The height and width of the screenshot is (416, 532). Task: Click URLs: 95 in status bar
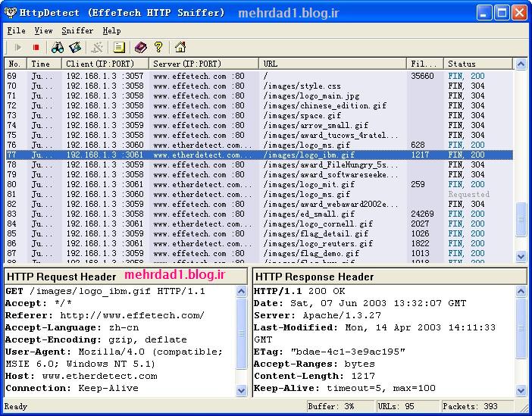tap(408, 406)
